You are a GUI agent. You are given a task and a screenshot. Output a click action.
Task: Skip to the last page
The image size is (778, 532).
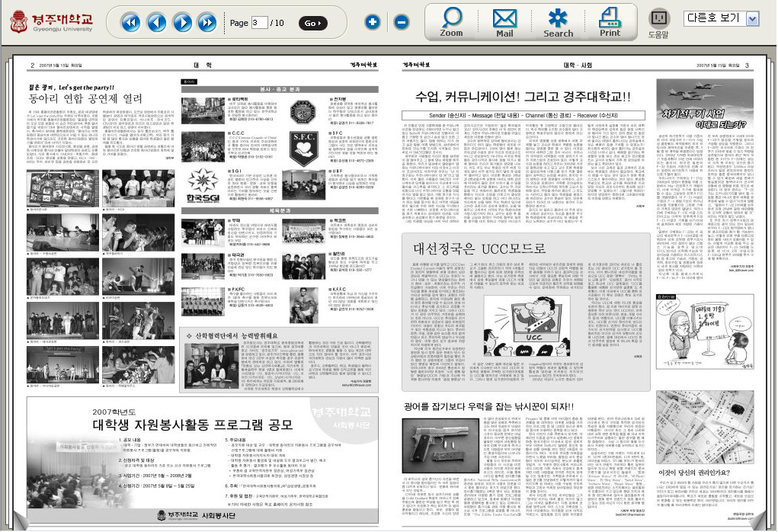pos(207,22)
